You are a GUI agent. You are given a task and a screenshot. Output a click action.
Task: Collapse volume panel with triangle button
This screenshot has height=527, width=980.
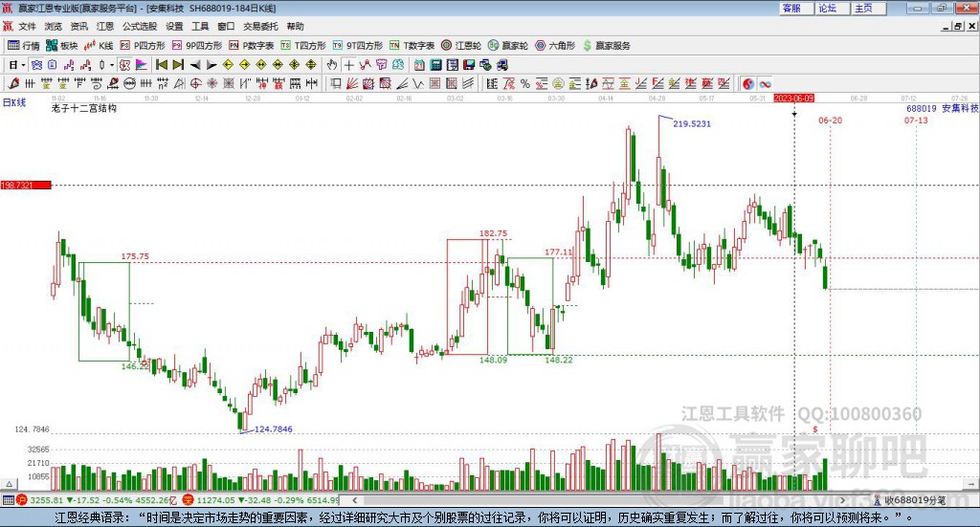click(x=9, y=484)
